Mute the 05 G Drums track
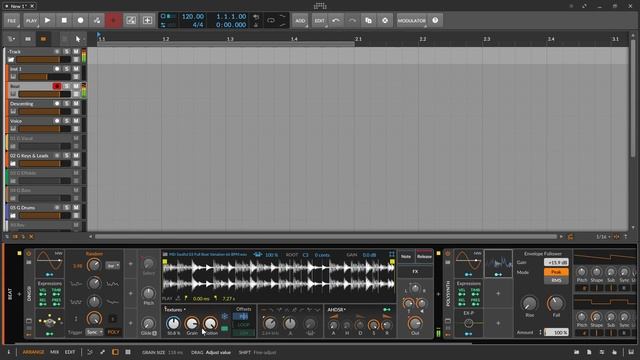 (x=76, y=208)
